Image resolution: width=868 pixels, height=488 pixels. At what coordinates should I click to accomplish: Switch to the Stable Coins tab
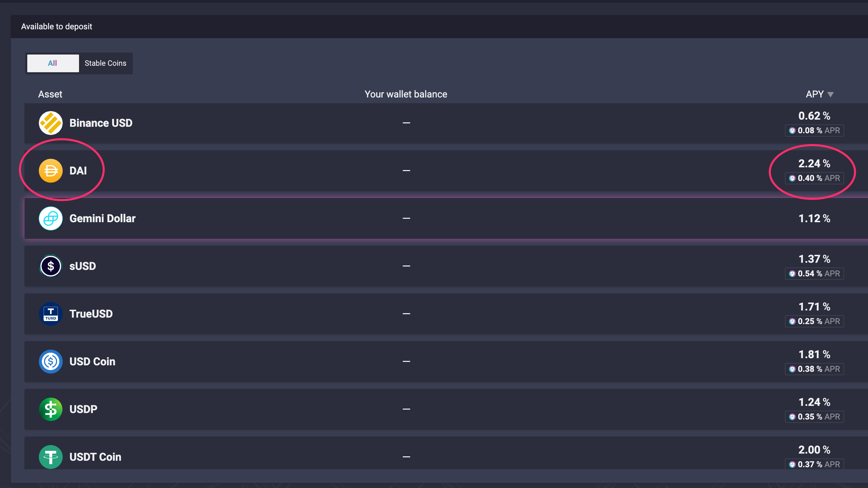tap(105, 63)
